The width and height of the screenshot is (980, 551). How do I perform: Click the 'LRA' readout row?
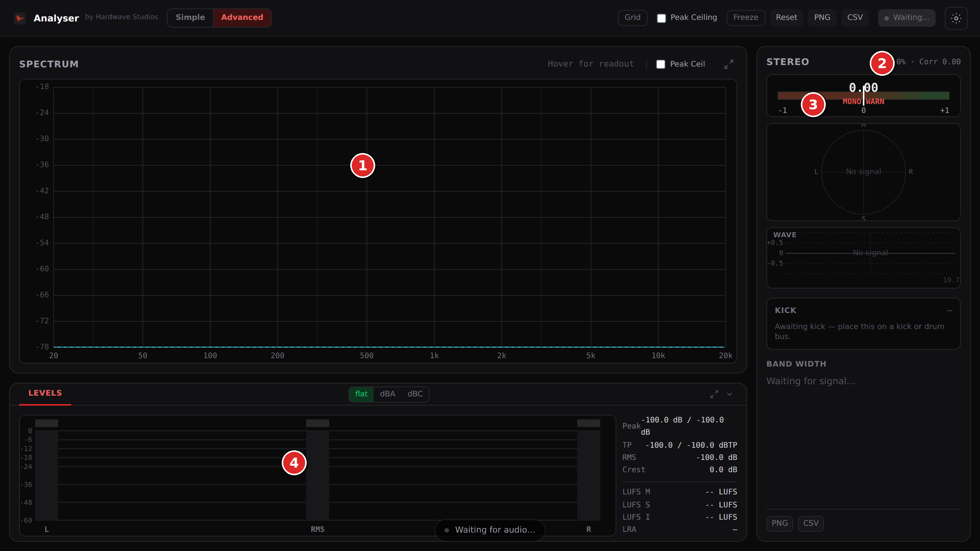coord(679,530)
